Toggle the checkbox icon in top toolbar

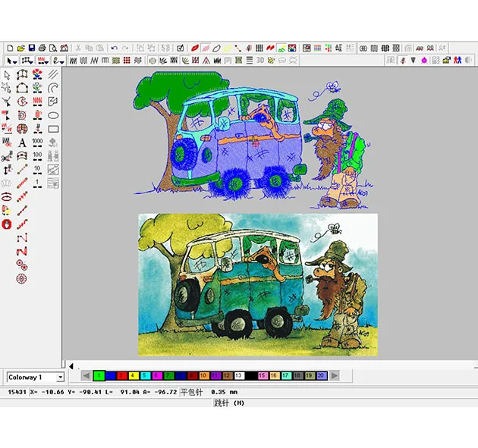(x=180, y=48)
